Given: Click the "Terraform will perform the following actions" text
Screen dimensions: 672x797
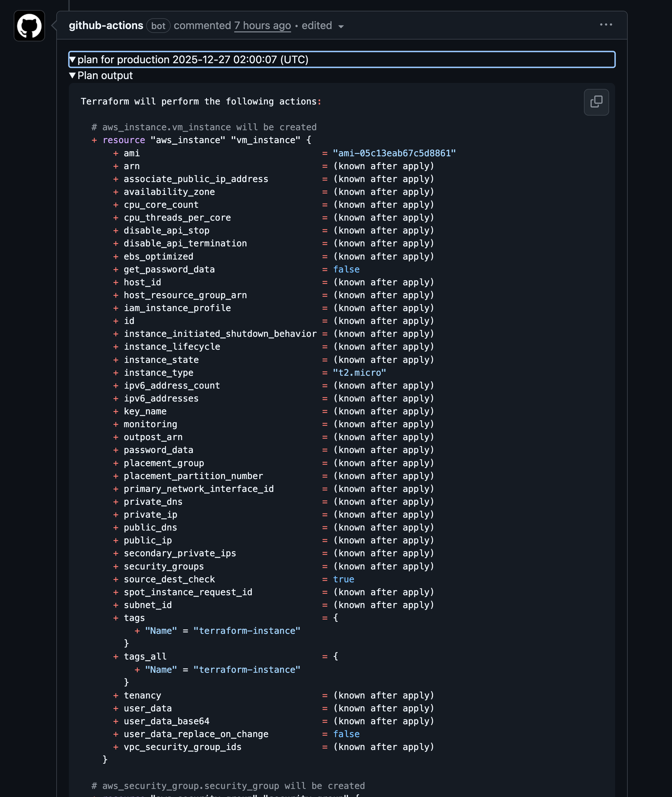Looking at the screenshot, I should pyautogui.click(x=201, y=101).
